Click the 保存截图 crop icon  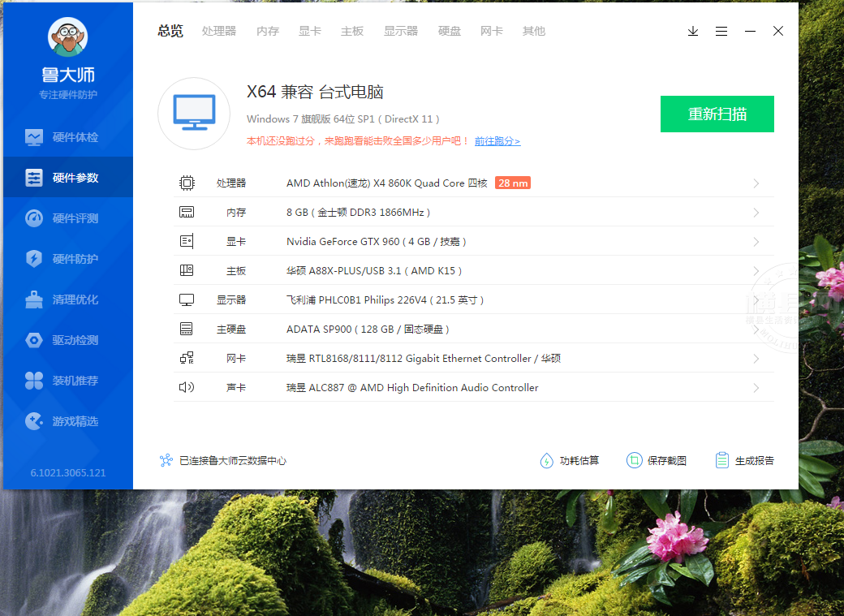tap(635, 460)
